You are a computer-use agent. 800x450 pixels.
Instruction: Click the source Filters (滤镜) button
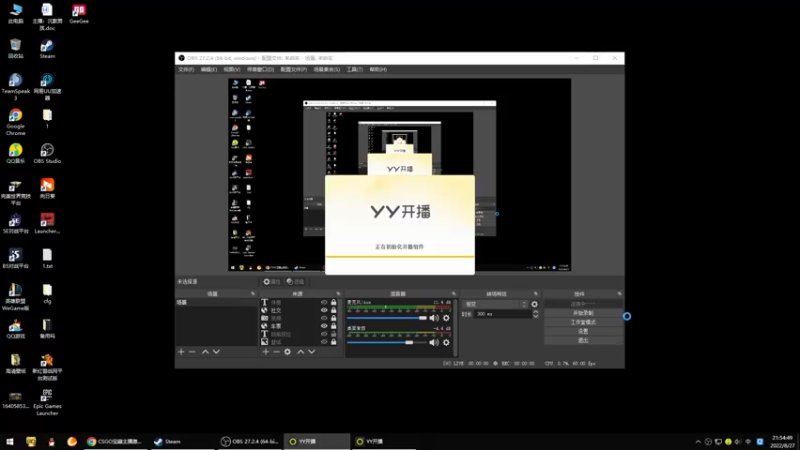point(295,282)
